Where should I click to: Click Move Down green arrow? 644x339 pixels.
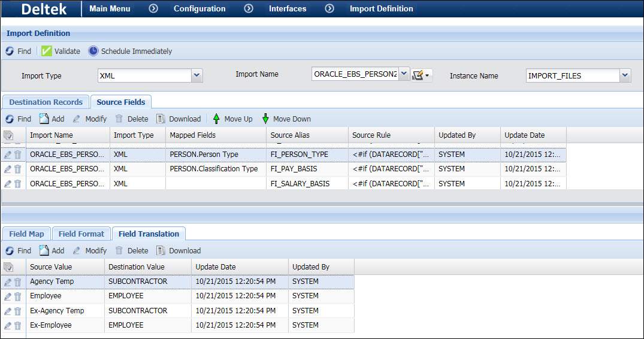tap(265, 119)
